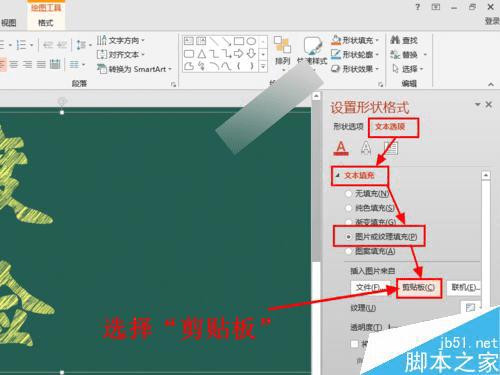
Task: Click 转换为 SmartArt button
Action: [x=134, y=69]
